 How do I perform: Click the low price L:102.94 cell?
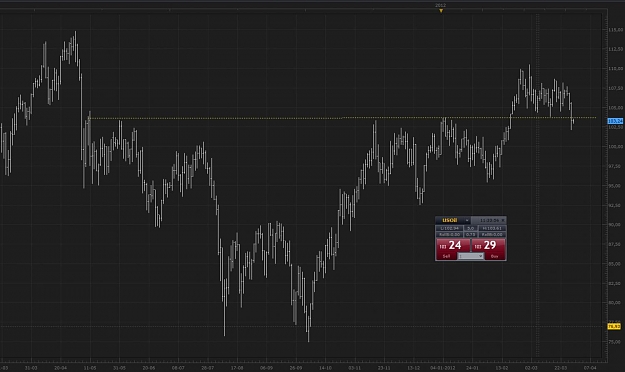click(449, 228)
